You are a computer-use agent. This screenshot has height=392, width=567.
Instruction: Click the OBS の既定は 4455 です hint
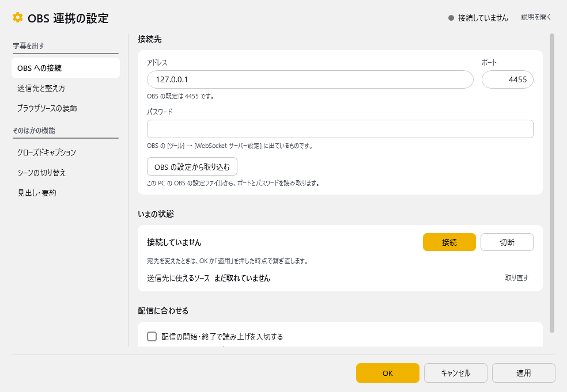point(180,96)
